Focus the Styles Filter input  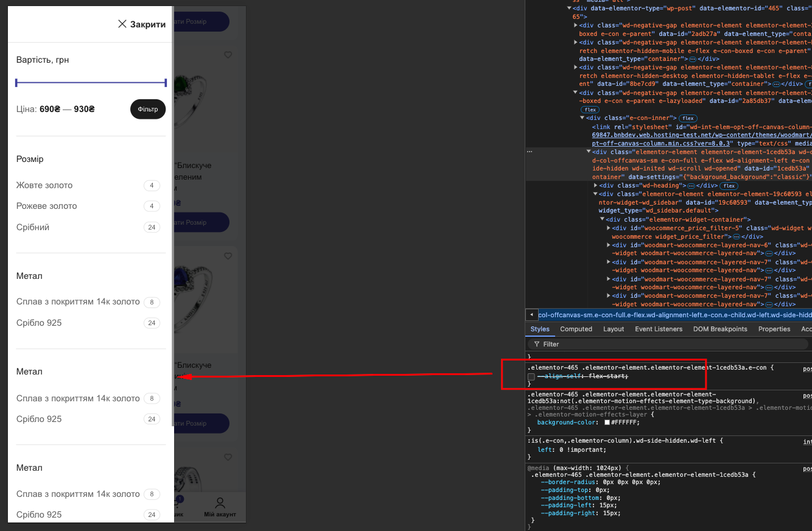668,344
